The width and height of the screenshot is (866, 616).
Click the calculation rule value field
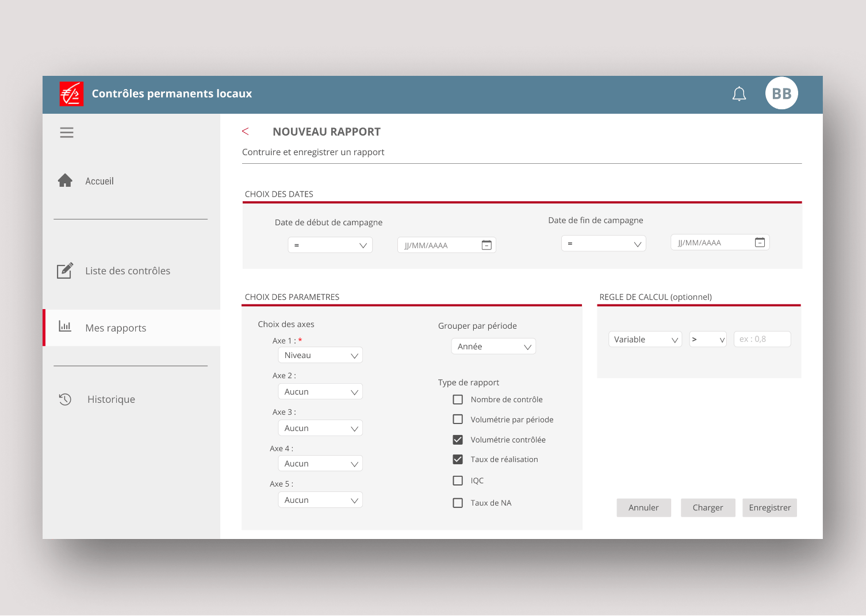point(762,340)
